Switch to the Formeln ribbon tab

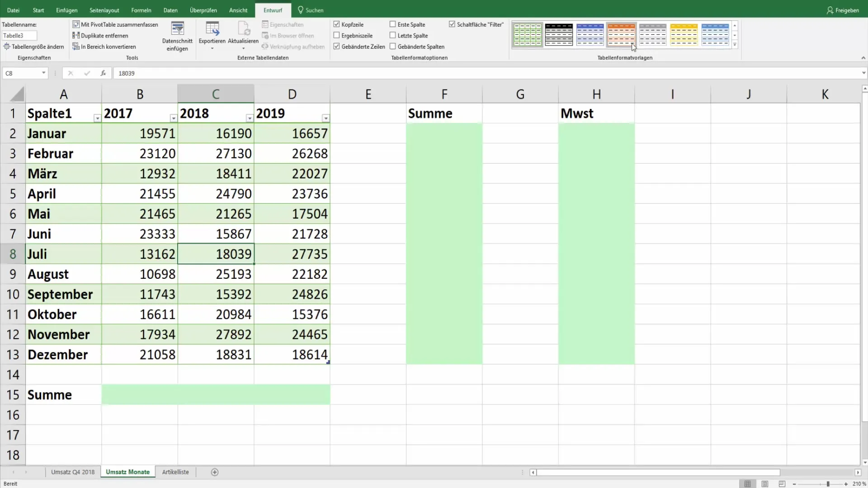pos(141,10)
